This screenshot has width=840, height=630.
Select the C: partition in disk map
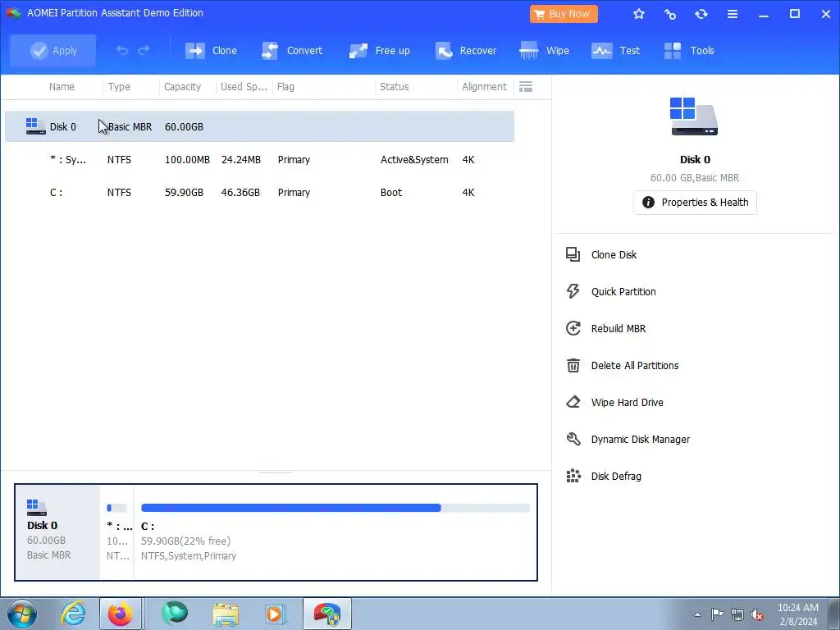[336, 532]
